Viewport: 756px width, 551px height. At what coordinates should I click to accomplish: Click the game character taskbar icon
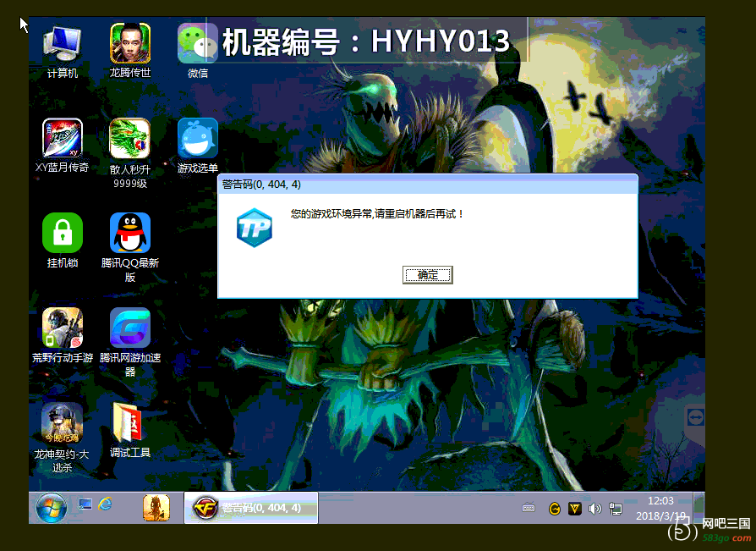pos(156,508)
